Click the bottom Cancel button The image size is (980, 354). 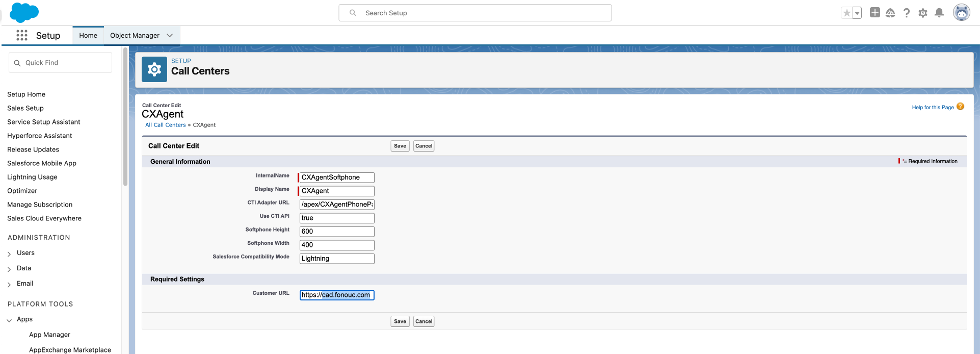(423, 321)
